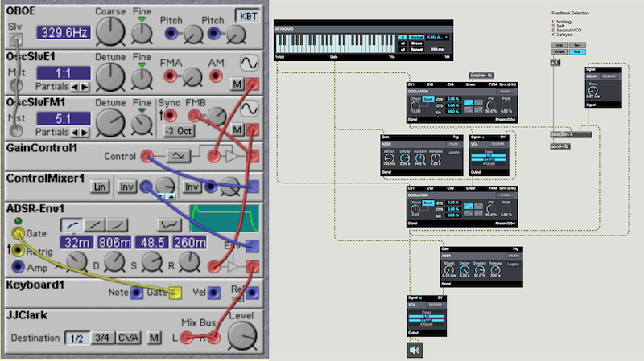
Task: Click the OscSlvE1 FMA input jack
Action: [x=170, y=76]
